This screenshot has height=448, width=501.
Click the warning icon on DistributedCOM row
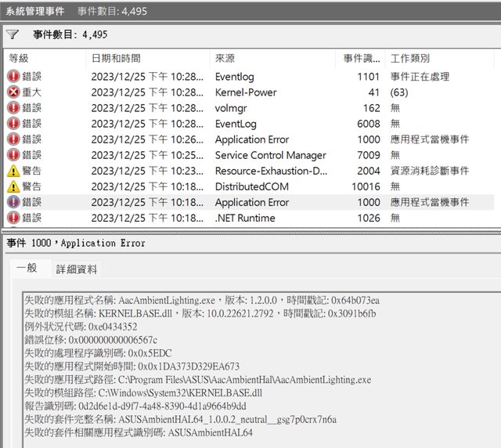(x=13, y=186)
